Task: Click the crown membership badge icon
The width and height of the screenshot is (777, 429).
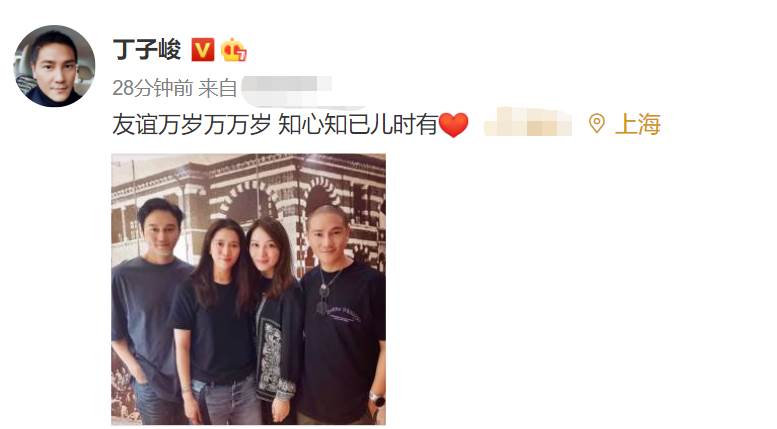Action: 233,50
